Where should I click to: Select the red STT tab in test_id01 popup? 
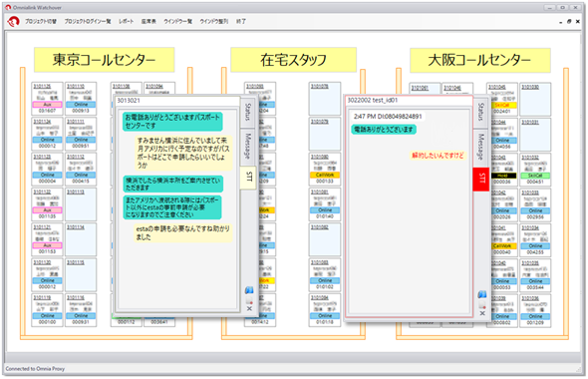481,179
